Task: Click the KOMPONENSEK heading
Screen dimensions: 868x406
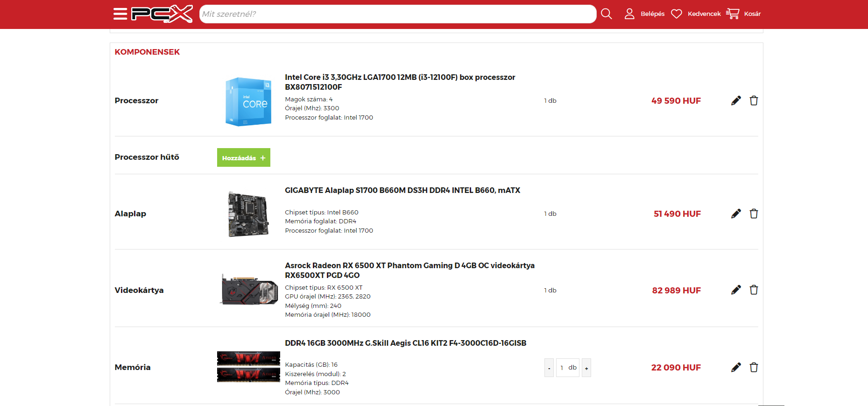Action: click(x=147, y=52)
